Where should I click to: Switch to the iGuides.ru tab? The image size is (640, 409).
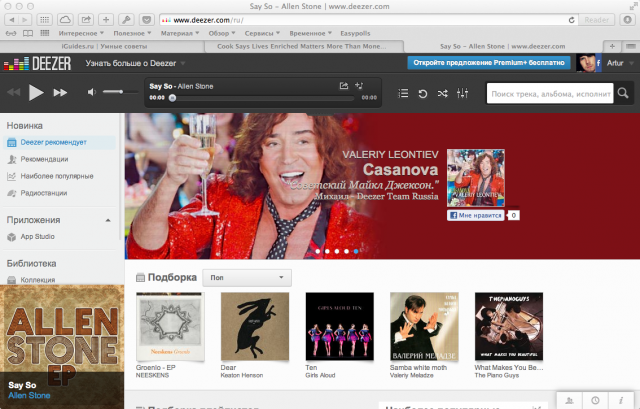pos(104,47)
